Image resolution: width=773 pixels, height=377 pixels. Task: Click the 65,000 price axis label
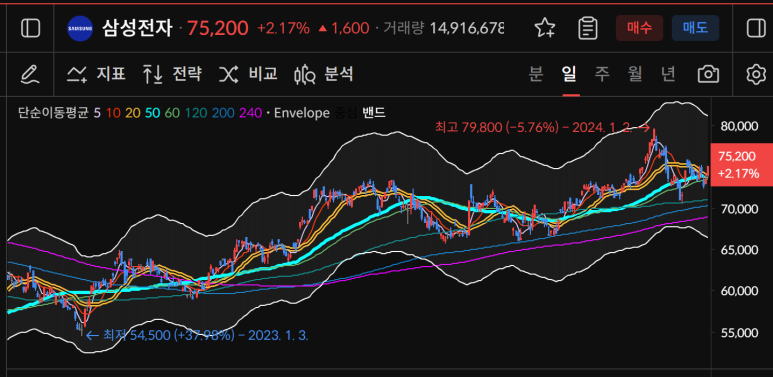(738, 250)
